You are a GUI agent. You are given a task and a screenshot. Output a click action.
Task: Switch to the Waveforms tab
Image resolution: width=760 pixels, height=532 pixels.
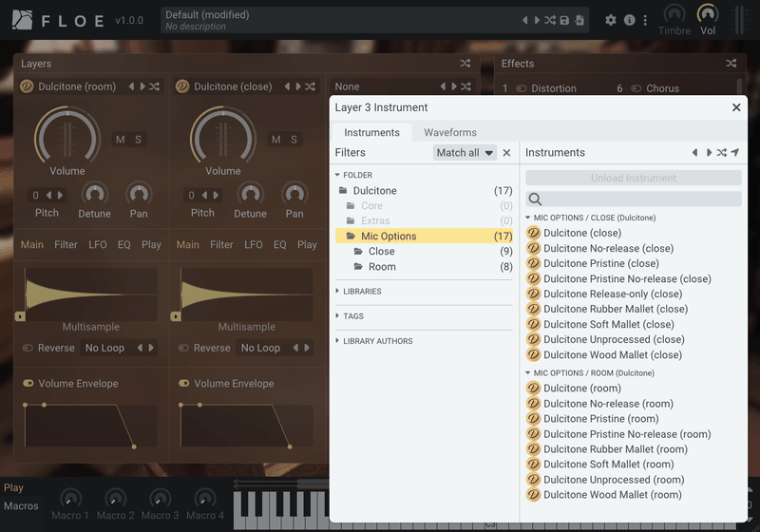pos(450,132)
